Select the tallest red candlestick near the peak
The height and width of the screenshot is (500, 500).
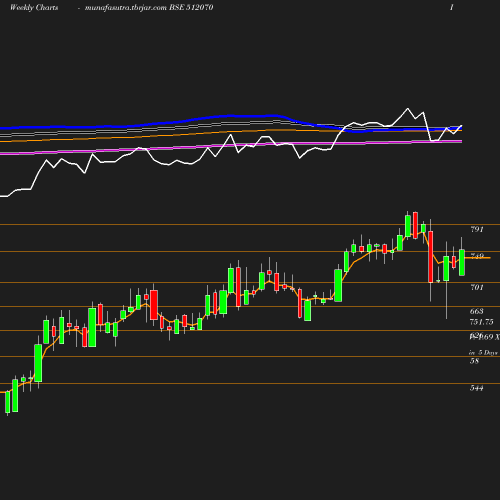click(x=431, y=257)
